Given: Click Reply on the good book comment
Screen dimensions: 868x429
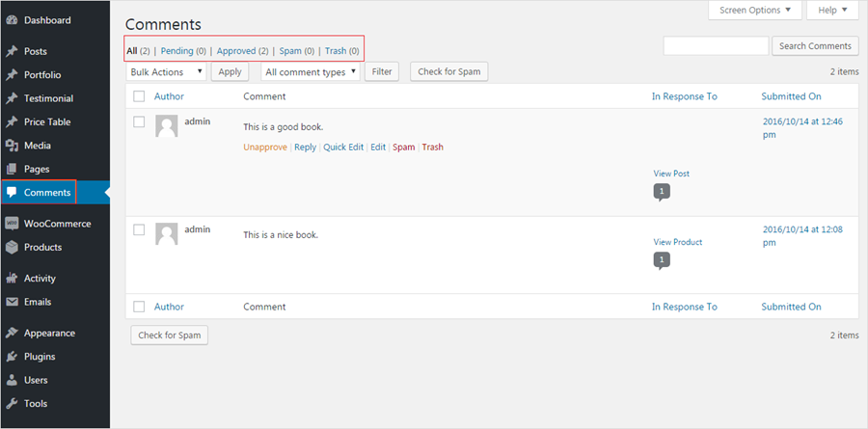Looking at the screenshot, I should point(305,147).
